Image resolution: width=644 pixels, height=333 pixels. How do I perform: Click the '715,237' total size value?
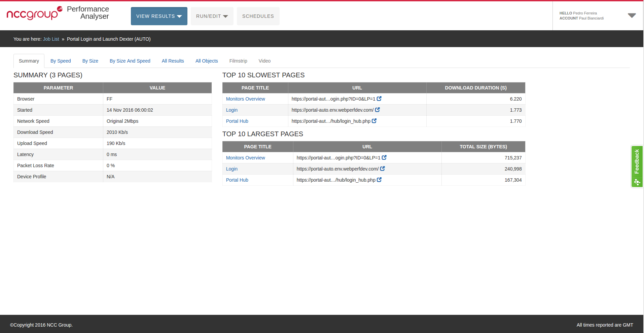click(513, 158)
